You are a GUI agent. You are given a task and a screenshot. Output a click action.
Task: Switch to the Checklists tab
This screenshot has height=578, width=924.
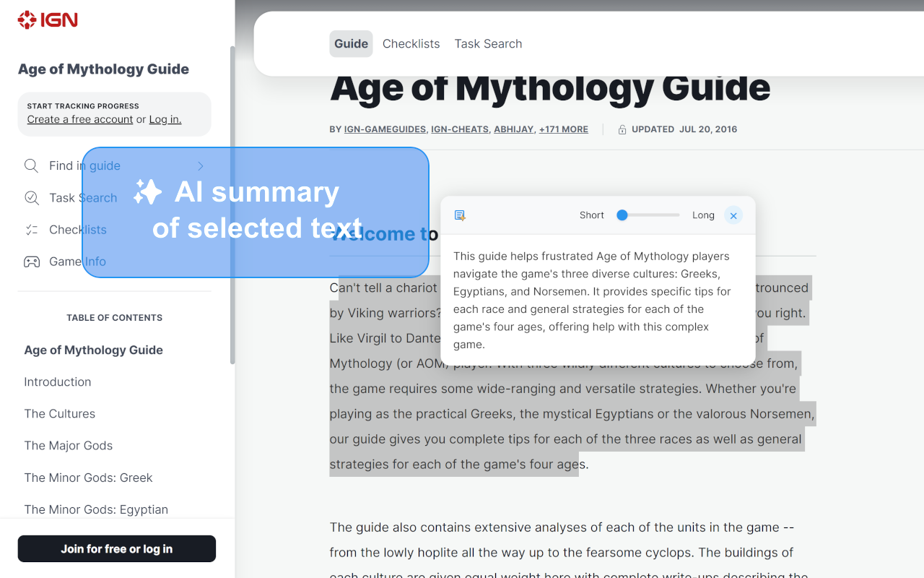click(411, 44)
